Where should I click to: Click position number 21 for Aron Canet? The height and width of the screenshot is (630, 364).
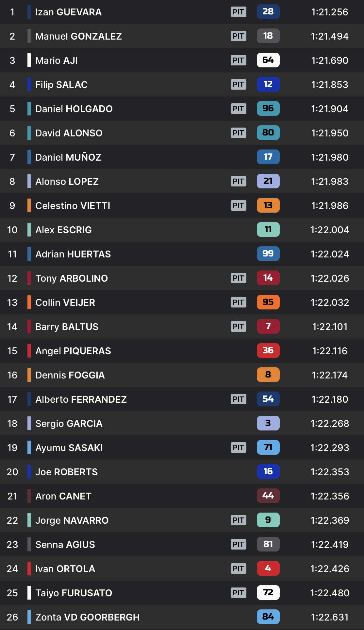pyautogui.click(x=12, y=496)
